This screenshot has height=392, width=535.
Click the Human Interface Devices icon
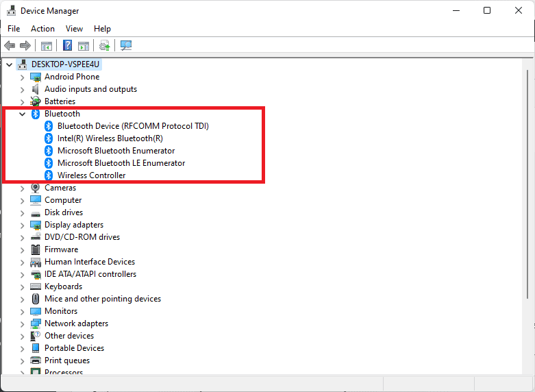36,262
